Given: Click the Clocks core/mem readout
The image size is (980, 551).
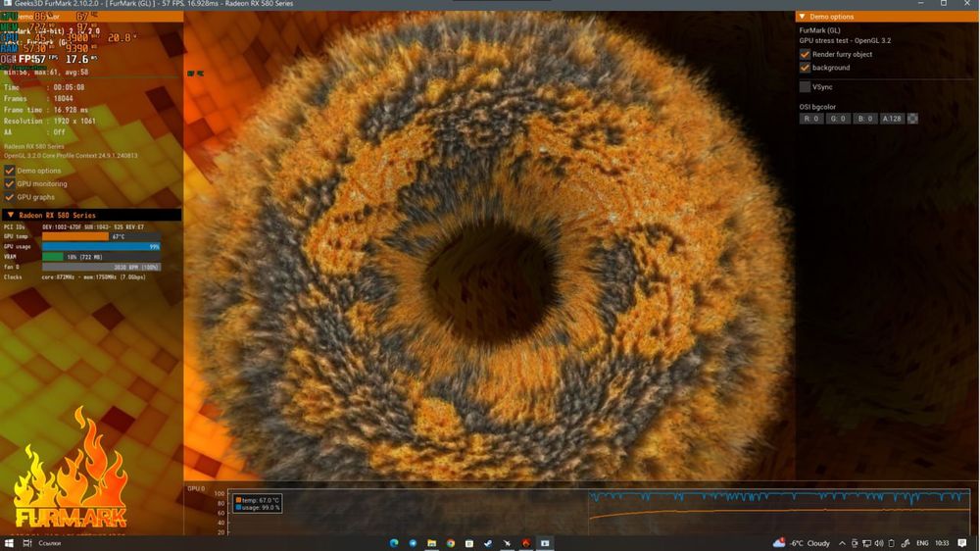Looking at the screenshot, I should coord(94,277).
